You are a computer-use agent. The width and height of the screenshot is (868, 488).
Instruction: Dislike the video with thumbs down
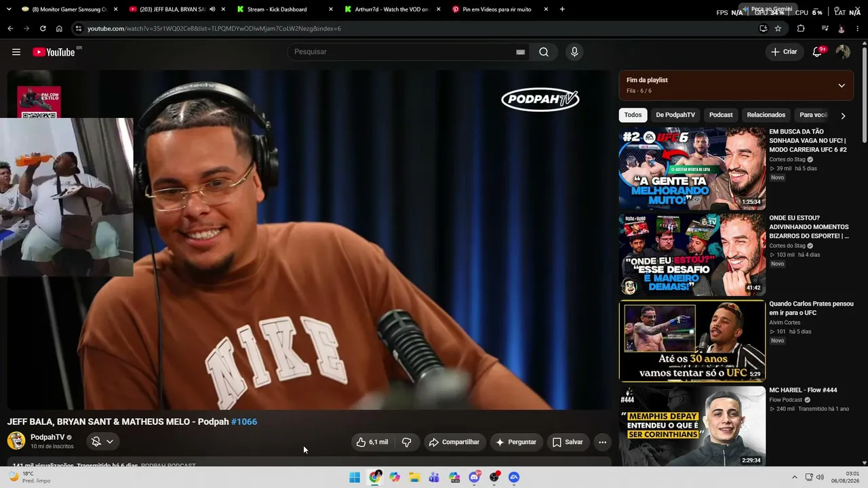[407, 442]
